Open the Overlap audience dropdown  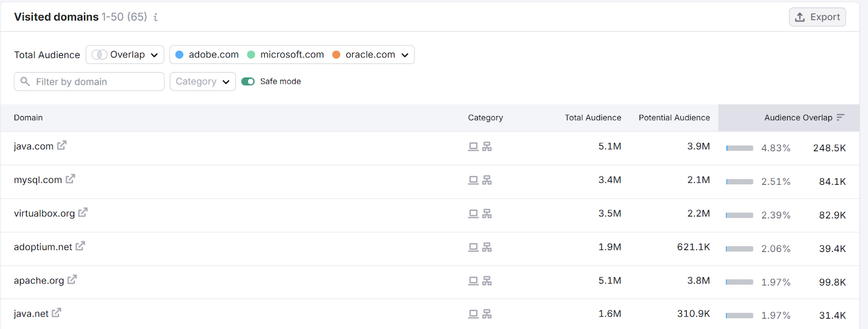pyautogui.click(x=125, y=55)
